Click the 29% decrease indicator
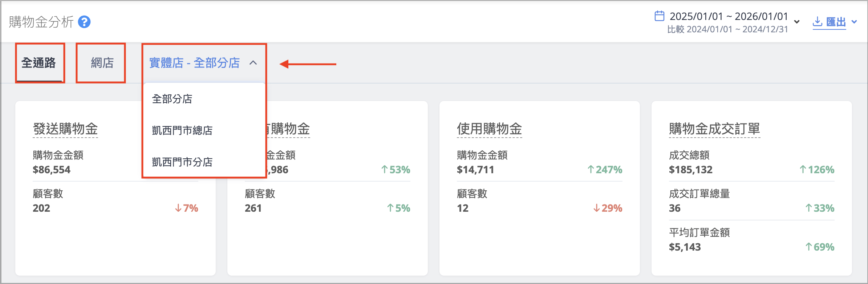The width and height of the screenshot is (868, 284). pyautogui.click(x=608, y=208)
